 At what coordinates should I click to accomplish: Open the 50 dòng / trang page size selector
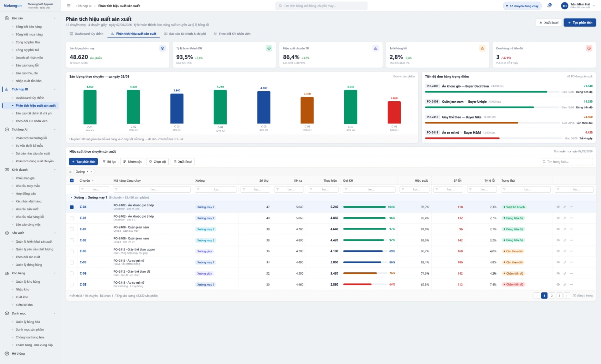[583, 296]
